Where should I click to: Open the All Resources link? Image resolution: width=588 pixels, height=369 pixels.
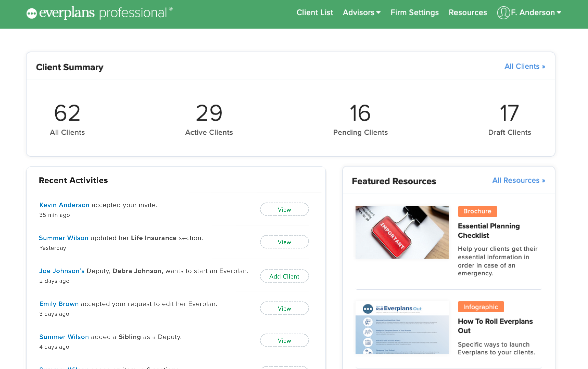[518, 180]
